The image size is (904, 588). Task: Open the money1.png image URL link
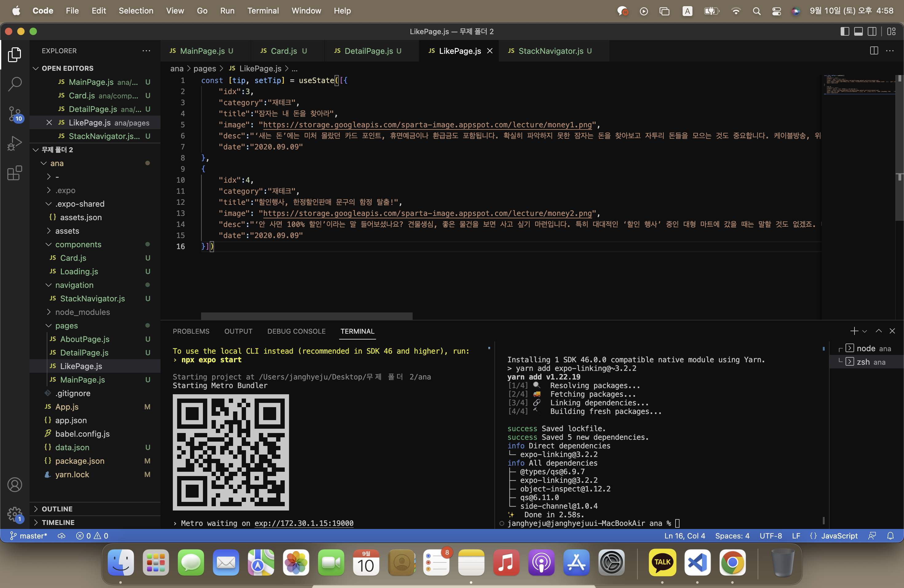427,125
